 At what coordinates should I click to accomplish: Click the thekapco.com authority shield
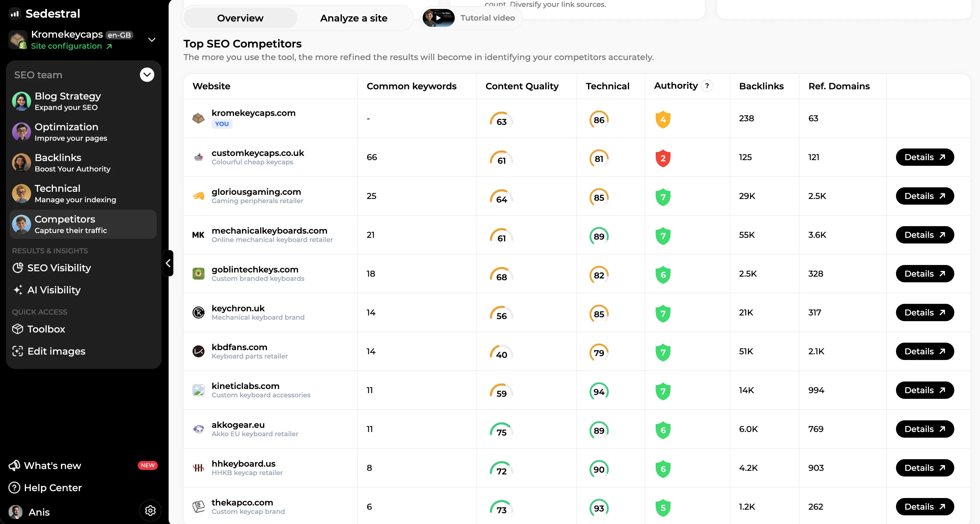click(663, 508)
